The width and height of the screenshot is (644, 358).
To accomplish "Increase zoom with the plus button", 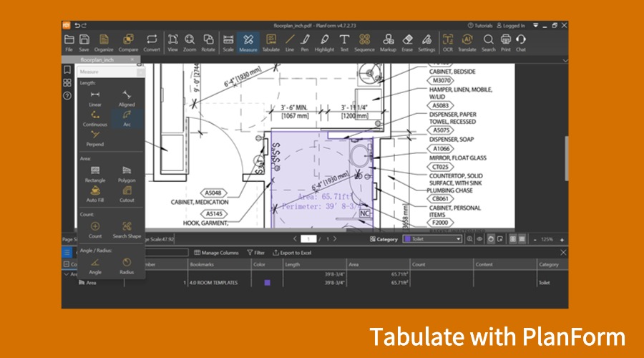I will pos(562,239).
